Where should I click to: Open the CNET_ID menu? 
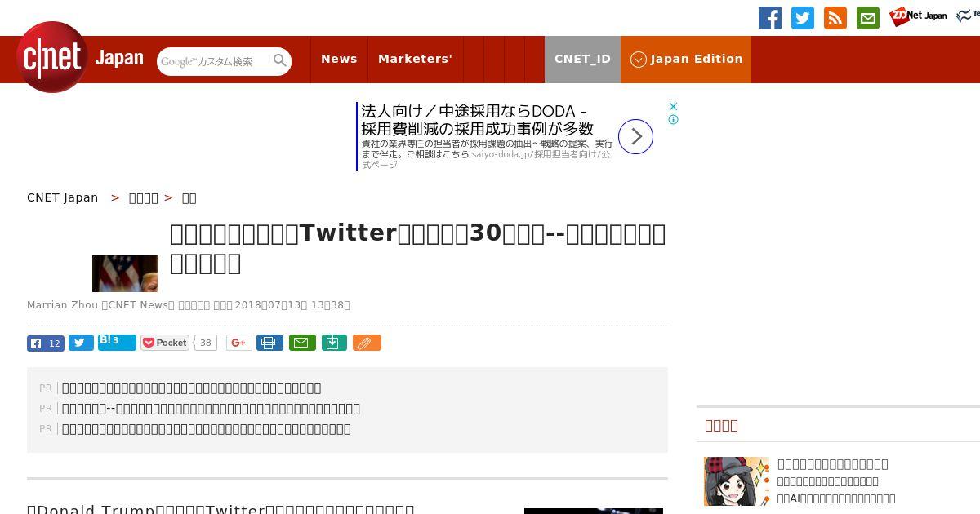582,59
